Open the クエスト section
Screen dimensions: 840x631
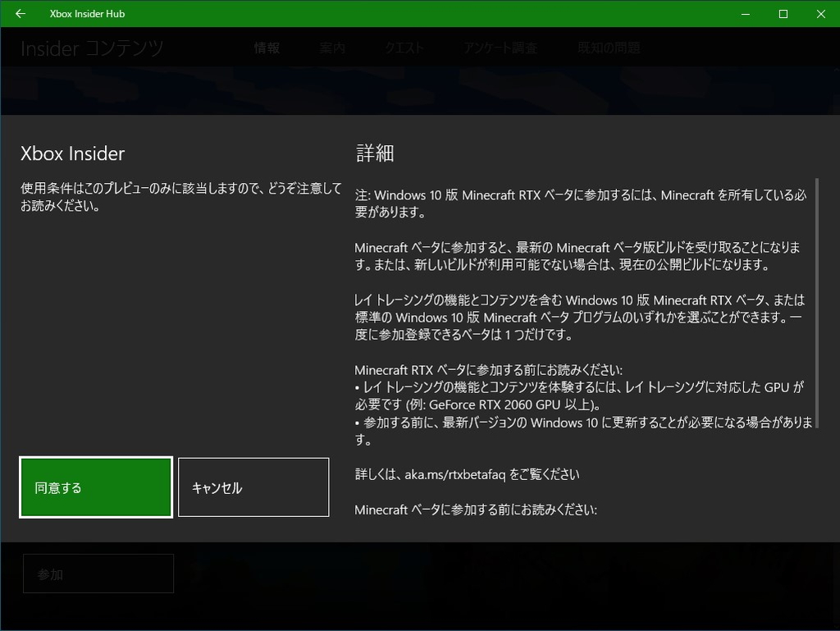[404, 48]
